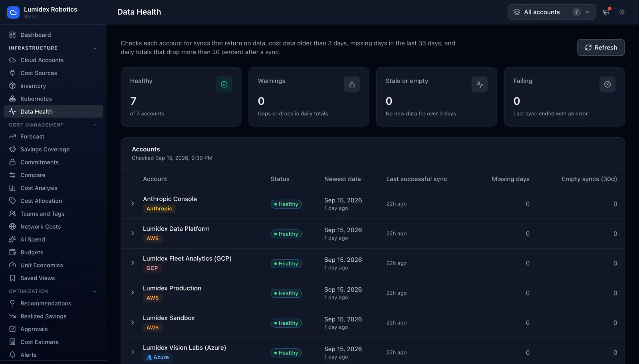Open the Budgets page
This screenshot has width=639, height=364.
pyautogui.click(x=53, y=252)
